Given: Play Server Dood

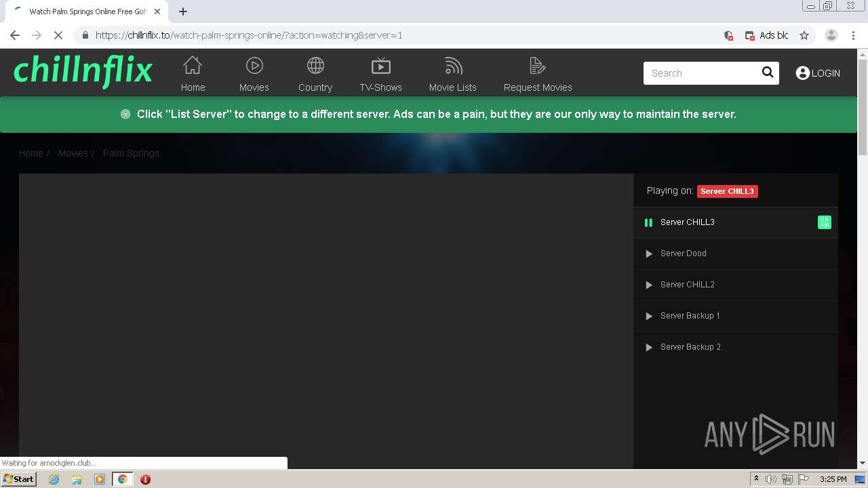Looking at the screenshot, I should (x=648, y=253).
